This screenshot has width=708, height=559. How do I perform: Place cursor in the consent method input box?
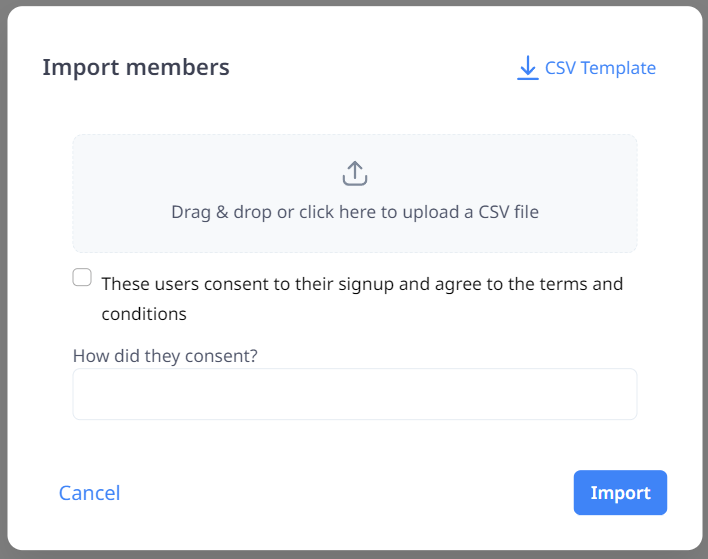click(x=355, y=394)
